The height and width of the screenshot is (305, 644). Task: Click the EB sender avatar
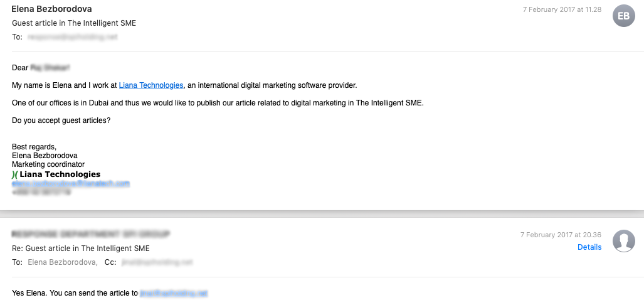[623, 16]
